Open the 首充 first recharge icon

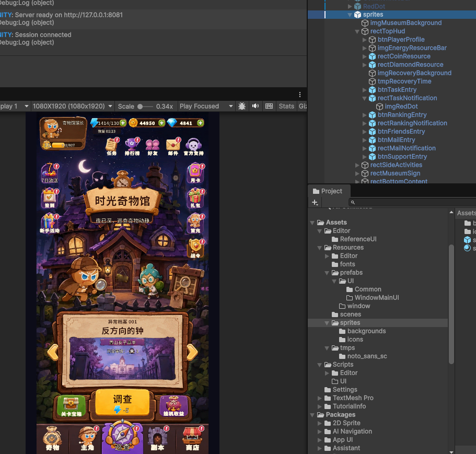(195, 224)
